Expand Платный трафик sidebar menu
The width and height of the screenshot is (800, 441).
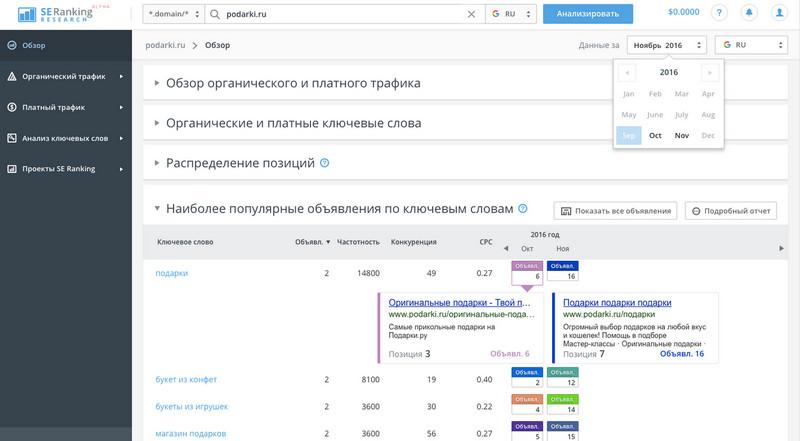(x=66, y=107)
